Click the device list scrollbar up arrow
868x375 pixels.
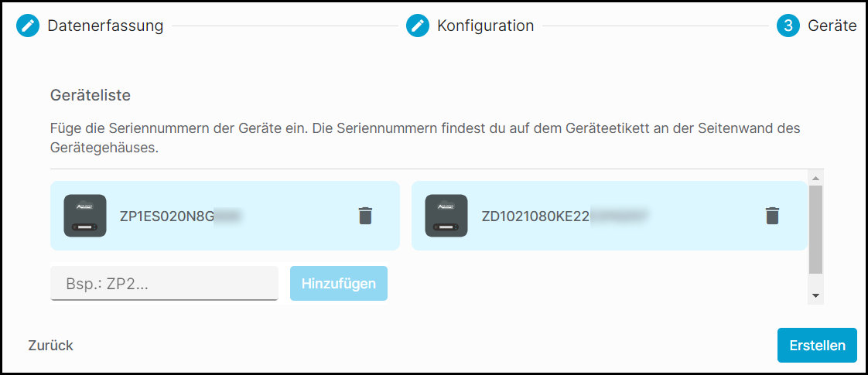click(815, 178)
